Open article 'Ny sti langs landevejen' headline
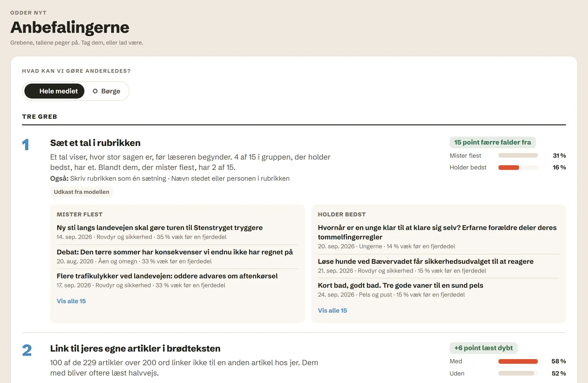Viewport: 588px width, 383px height. [x=159, y=228]
